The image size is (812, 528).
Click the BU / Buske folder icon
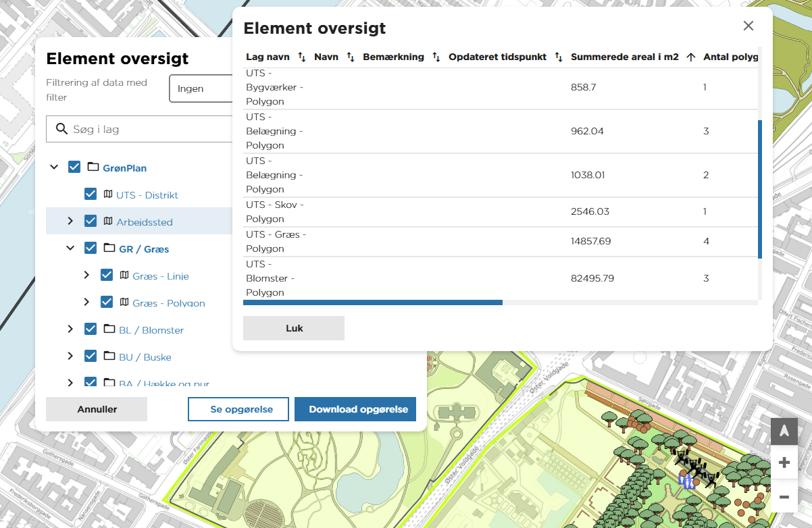pos(109,357)
